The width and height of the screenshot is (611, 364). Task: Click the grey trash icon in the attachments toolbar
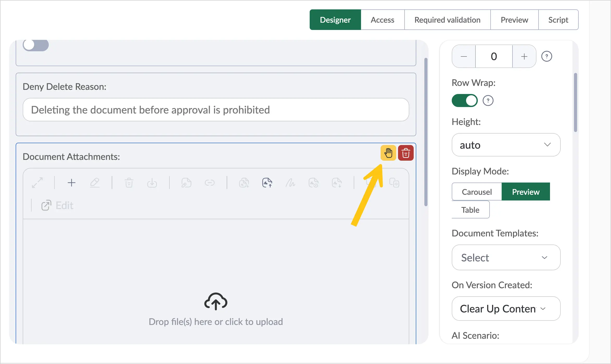129,183
